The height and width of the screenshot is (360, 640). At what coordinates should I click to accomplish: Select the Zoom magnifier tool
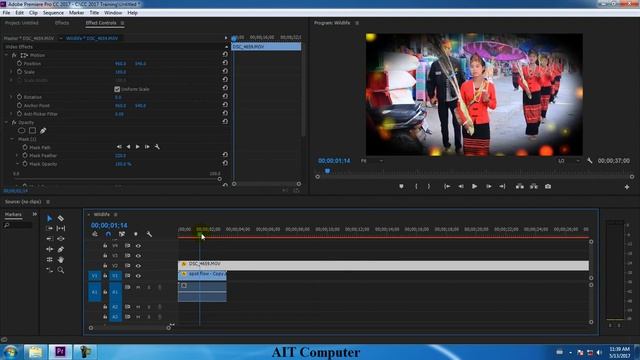click(x=61, y=270)
